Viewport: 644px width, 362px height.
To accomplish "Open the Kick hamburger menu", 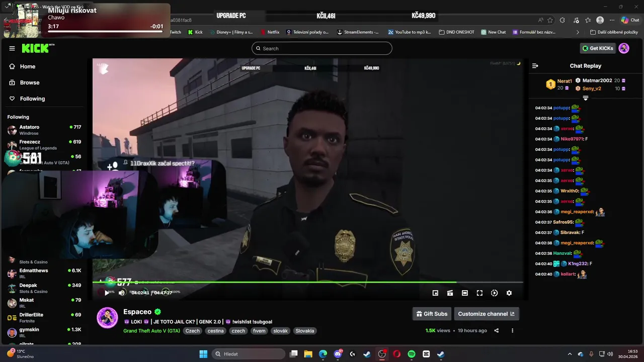I will tap(12, 48).
